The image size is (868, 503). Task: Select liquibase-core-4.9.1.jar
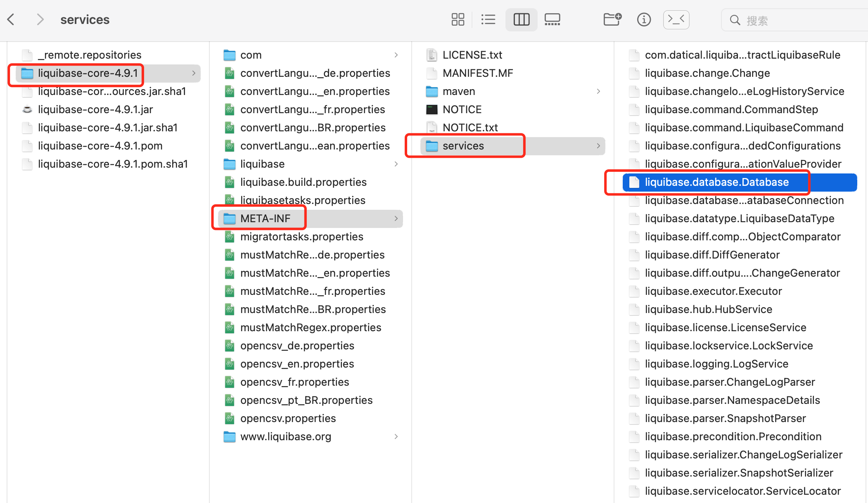click(x=95, y=109)
